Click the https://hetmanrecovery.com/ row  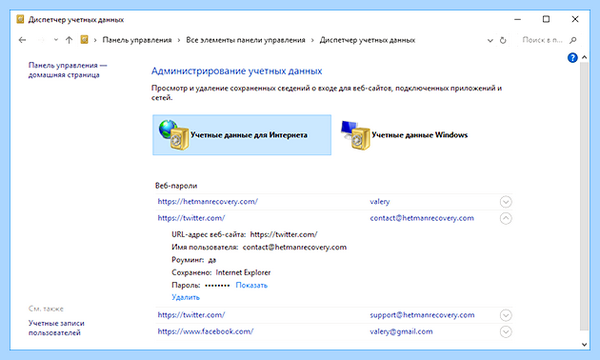(x=334, y=202)
